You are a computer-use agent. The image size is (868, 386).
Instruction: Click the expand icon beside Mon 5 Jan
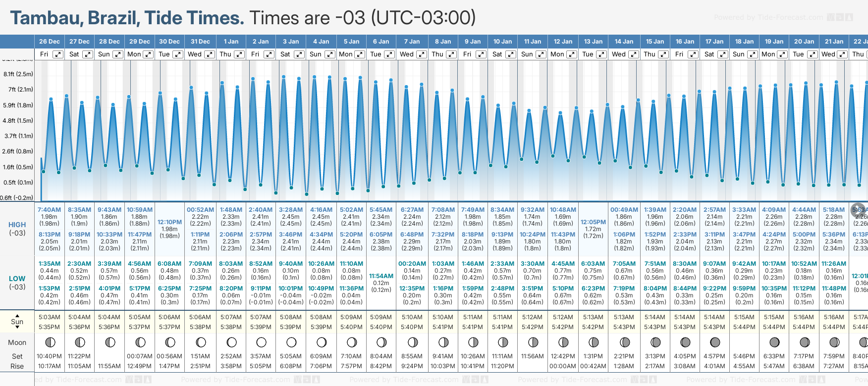360,54
